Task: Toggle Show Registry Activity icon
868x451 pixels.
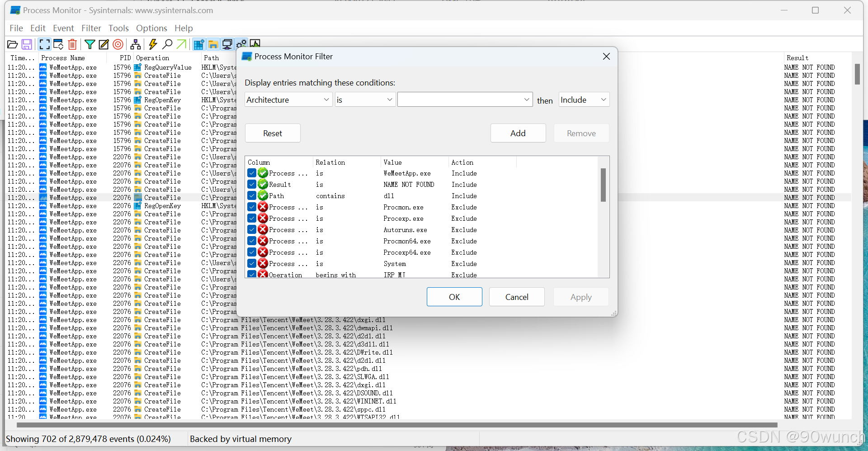Action: 199,44
